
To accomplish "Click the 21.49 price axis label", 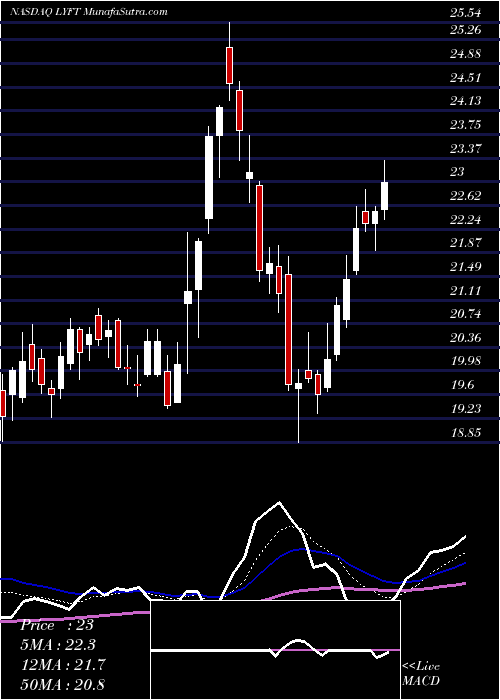I will 466,267.
